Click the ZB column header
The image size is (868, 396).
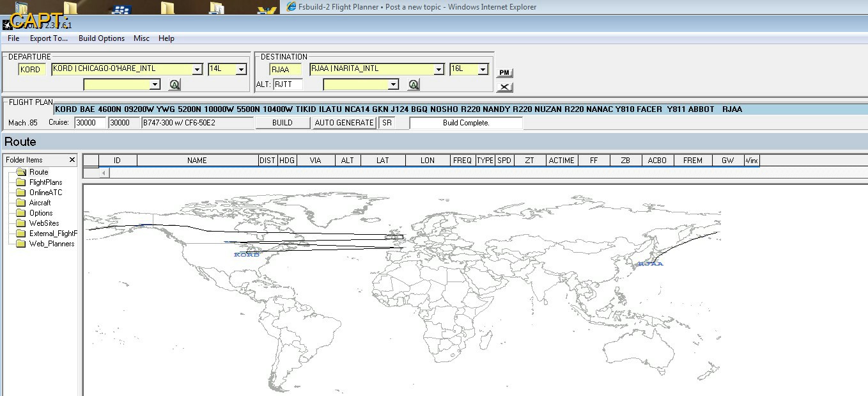tap(626, 161)
